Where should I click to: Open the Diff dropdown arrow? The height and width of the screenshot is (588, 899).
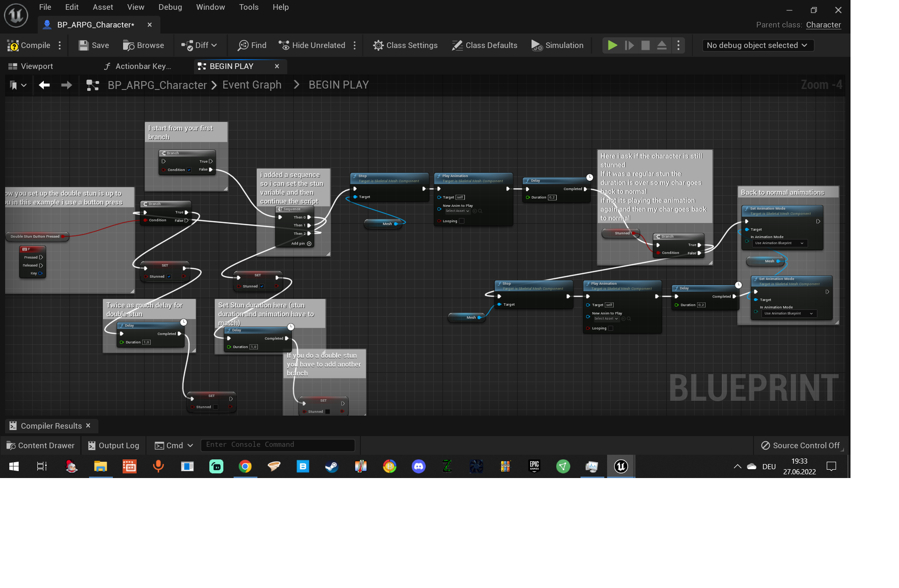click(x=214, y=45)
